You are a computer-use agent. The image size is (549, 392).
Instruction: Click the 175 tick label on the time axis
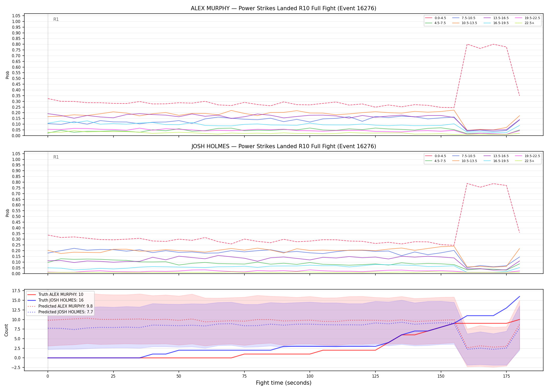pyautogui.click(x=506, y=376)
